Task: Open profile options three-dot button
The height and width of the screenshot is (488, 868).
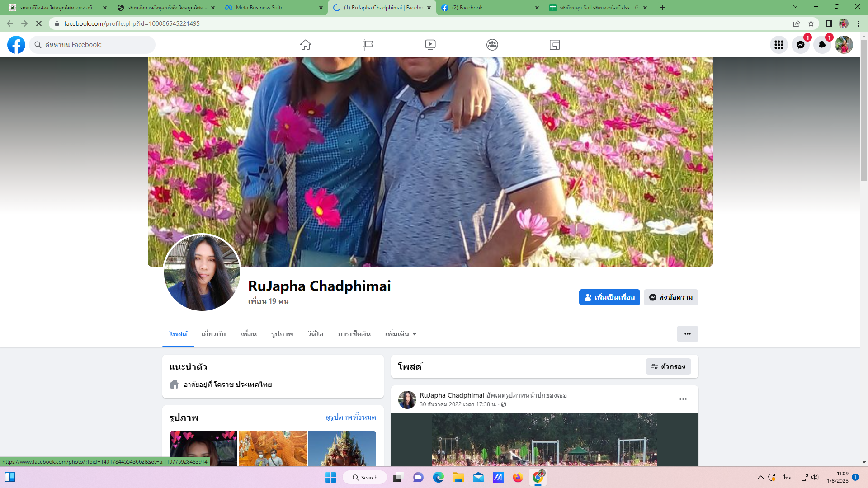Action: (x=687, y=334)
